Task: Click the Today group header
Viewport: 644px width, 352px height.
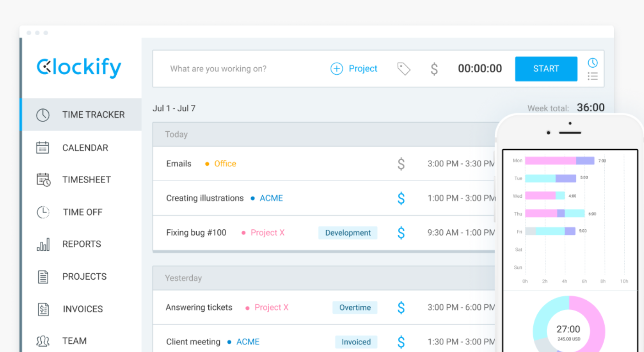Action: [x=324, y=135]
